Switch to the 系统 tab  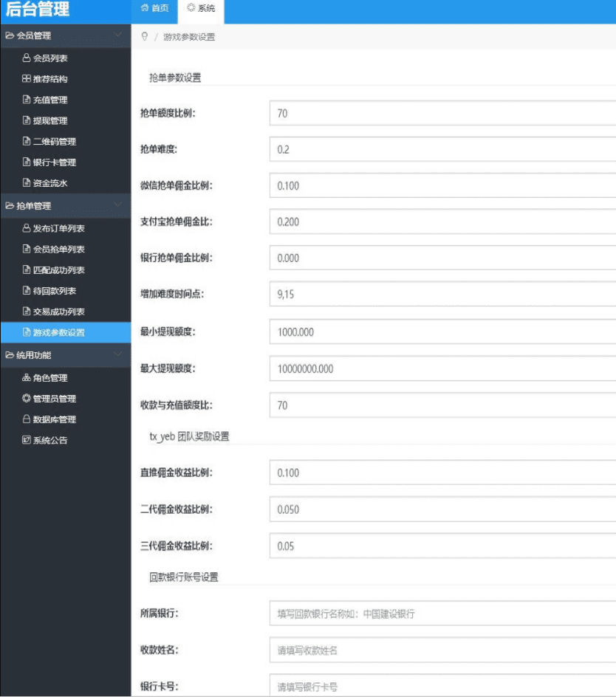point(201,8)
